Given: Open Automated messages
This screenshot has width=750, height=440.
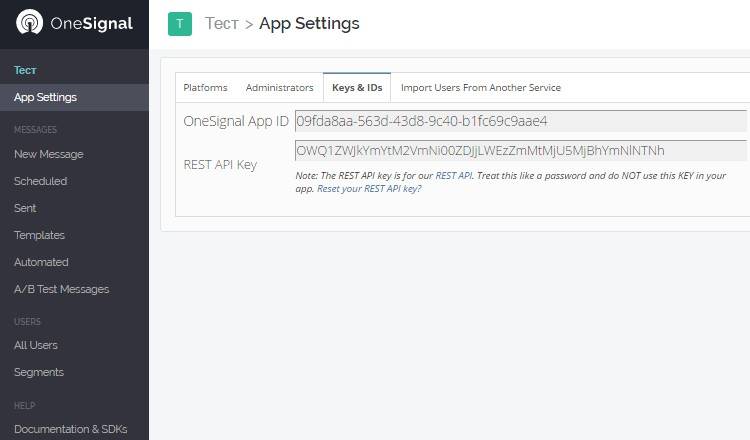Looking at the screenshot, I should click(x=41, y=262).
